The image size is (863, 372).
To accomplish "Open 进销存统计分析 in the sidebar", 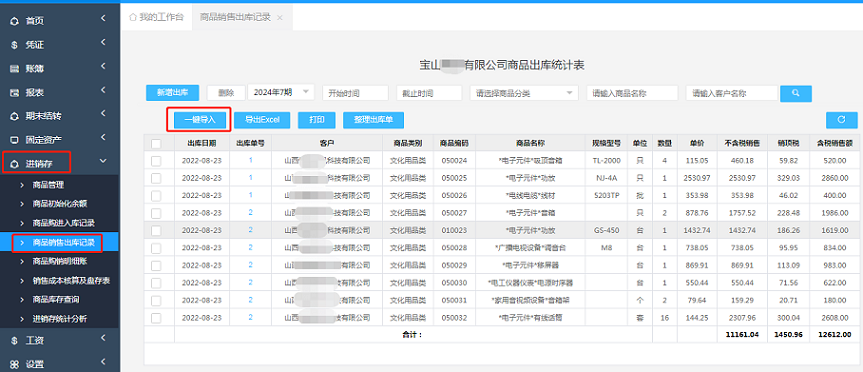I will [60, 319].
